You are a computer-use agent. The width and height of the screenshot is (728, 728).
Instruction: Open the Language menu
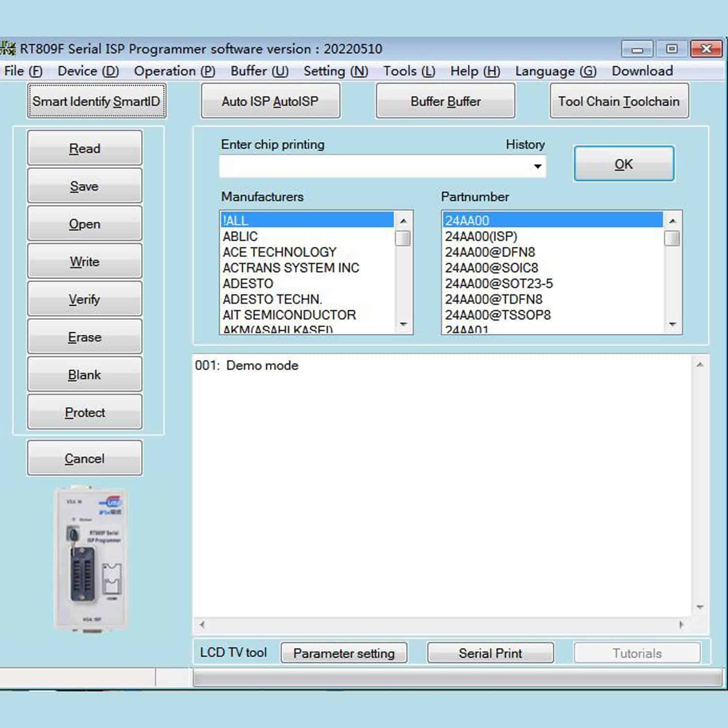555,71
